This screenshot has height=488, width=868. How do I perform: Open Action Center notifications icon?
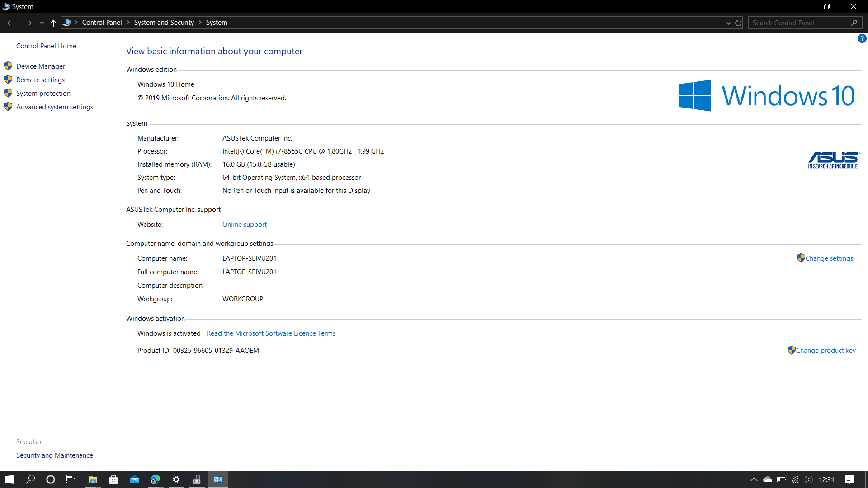pos(849,479)
